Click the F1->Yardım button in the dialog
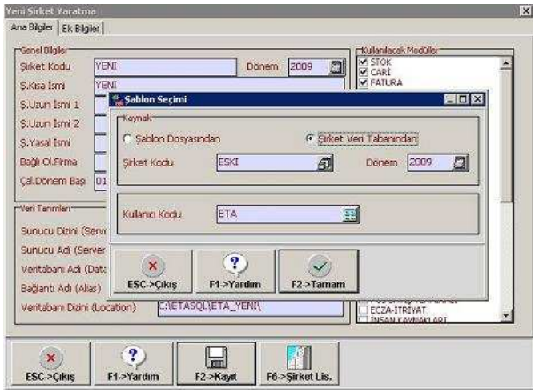The width and height of the screenshot is (535, 392). click(235, 271)
